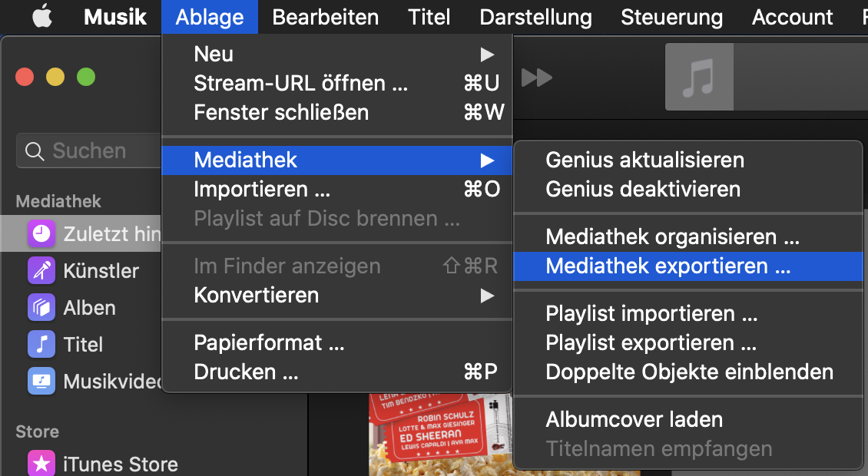Choose Genius deaktivieren option
Screen dimensions: 868x476
point(688,190)
